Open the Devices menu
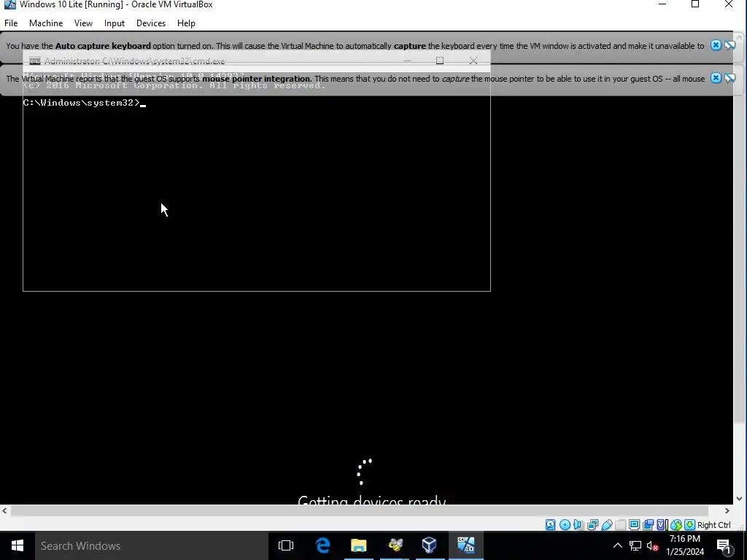This screenshot has width=747, height=560. point(151,23)
